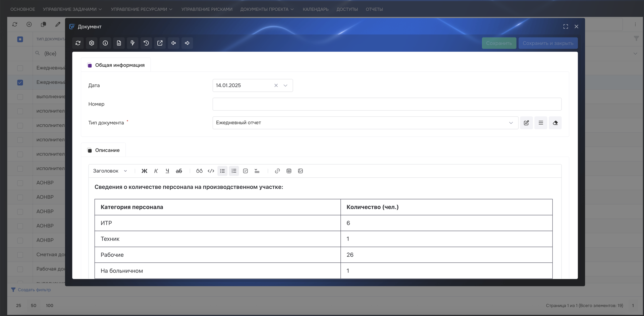Open document settings gear icon

(x=92, y=43)
